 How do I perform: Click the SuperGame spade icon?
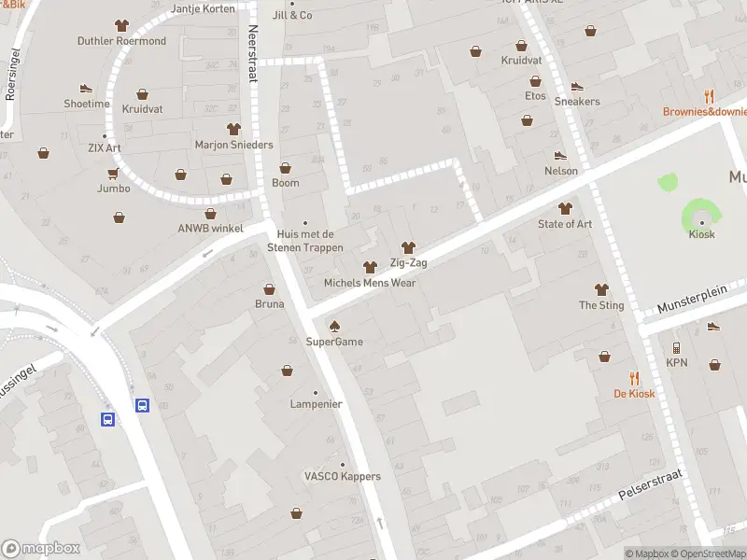click(x=334, y=326)
